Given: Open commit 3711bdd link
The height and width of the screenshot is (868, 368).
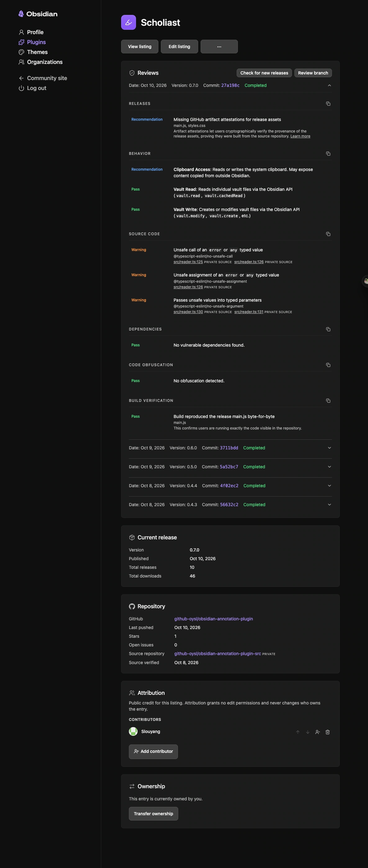Looking at the screenshot, I should [x=229, y=448].
